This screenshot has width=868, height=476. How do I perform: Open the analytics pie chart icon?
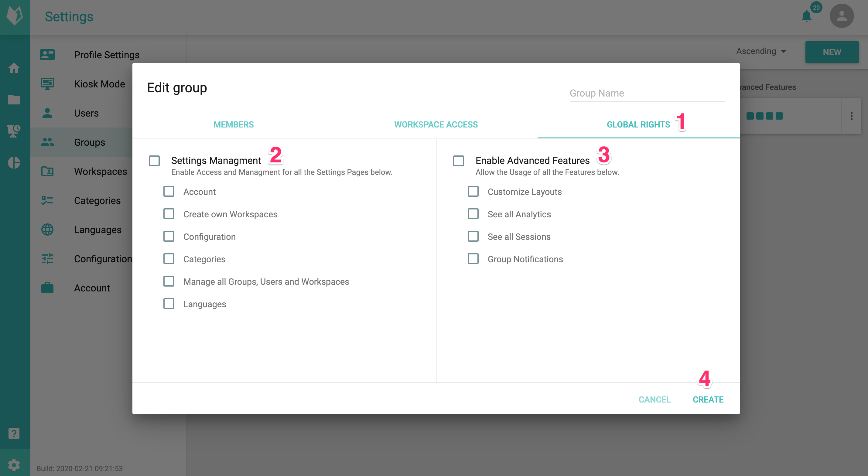(14, 163)
